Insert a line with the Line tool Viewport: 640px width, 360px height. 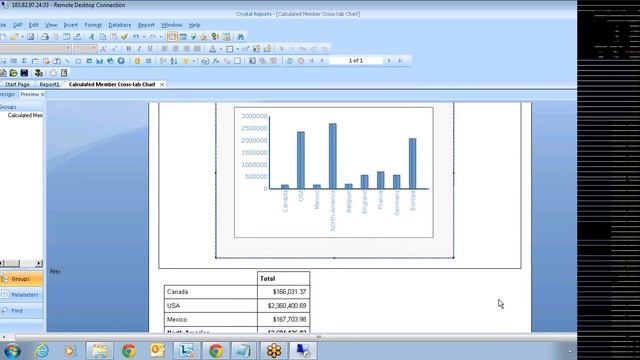(x=67, y=61)
